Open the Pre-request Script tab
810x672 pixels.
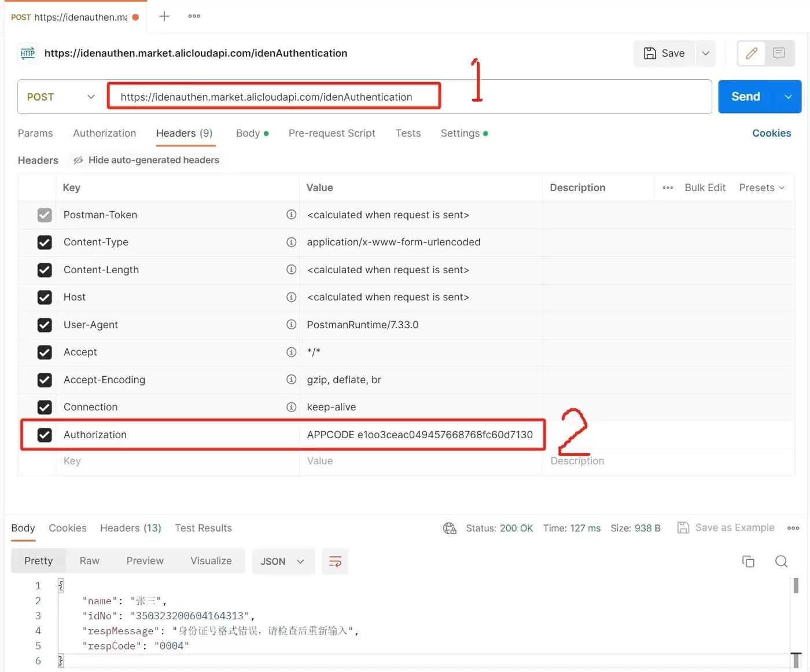coord(332,133)
